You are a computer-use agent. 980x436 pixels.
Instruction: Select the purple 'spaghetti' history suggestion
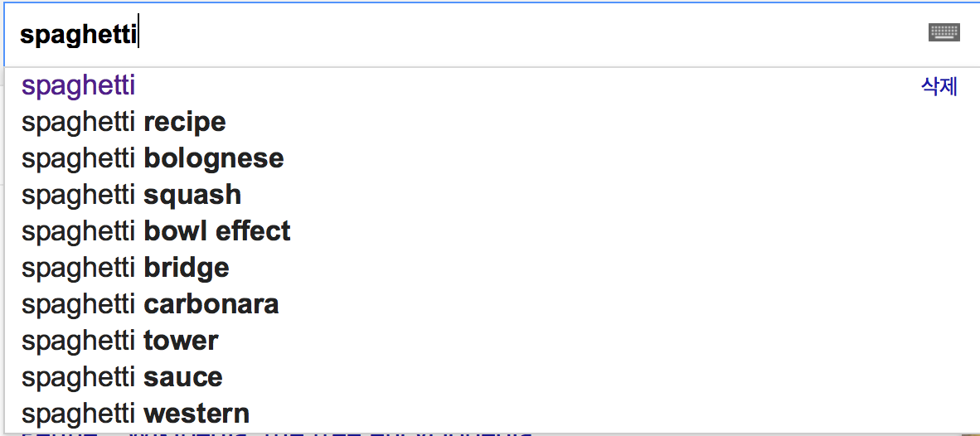(x=79, y=85)
